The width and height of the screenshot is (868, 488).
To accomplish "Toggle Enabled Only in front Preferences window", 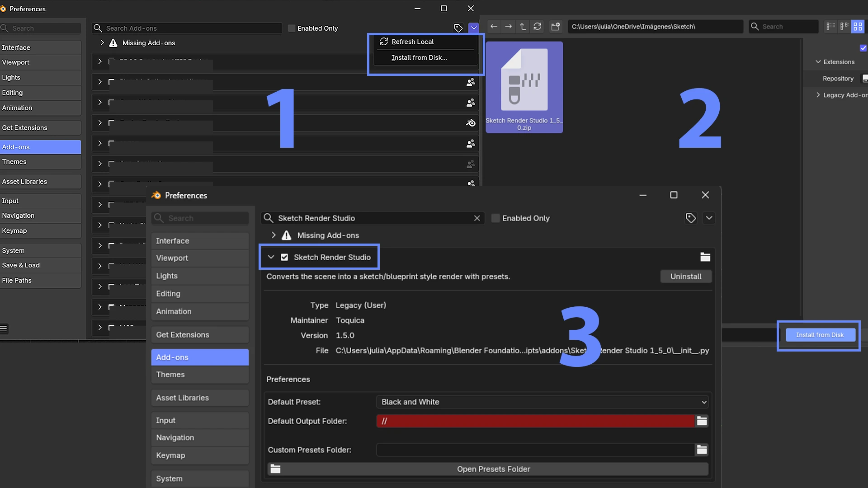I will (x=495, y=218).
